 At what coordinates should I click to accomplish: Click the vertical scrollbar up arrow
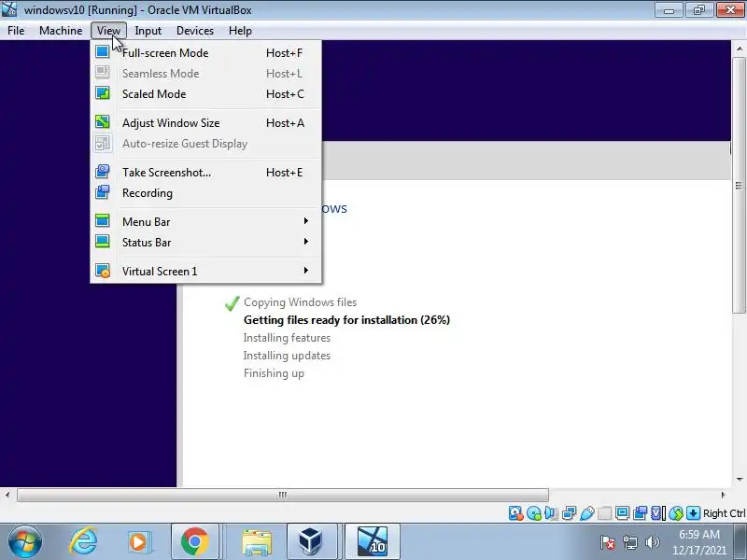point(739,49)
